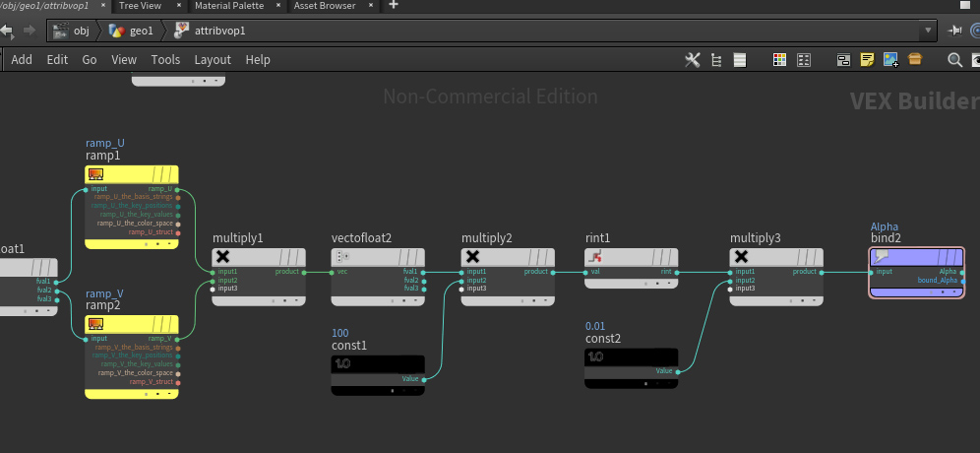This screenshot has height=453, width=980.
Task: Select multiply3 node by its X icon
Action: pos(741,256)
